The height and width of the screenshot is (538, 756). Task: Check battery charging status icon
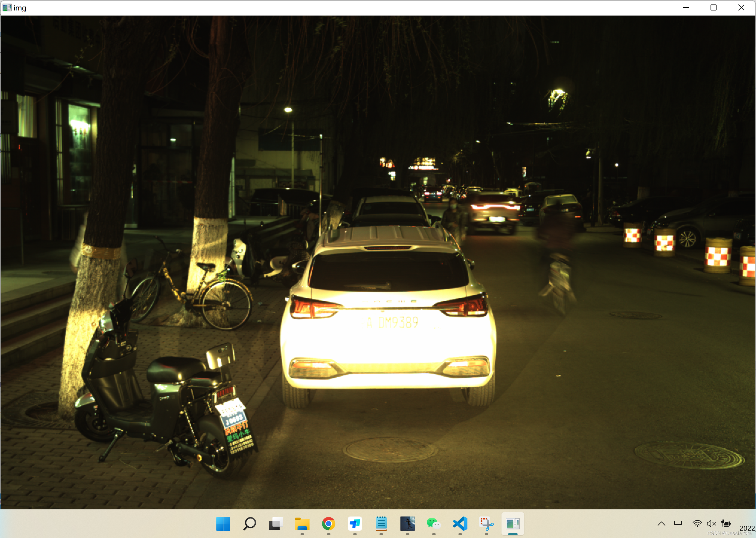coord(726,523)
